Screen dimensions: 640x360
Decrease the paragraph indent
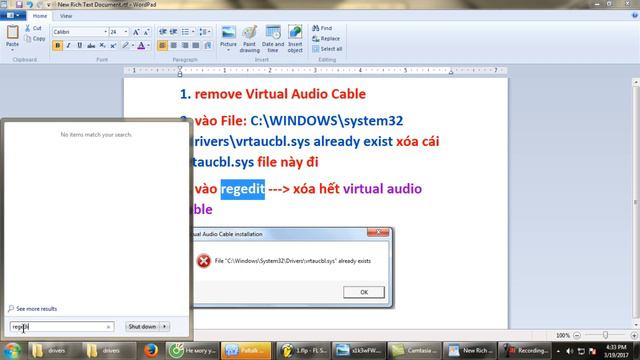(162, 32)
